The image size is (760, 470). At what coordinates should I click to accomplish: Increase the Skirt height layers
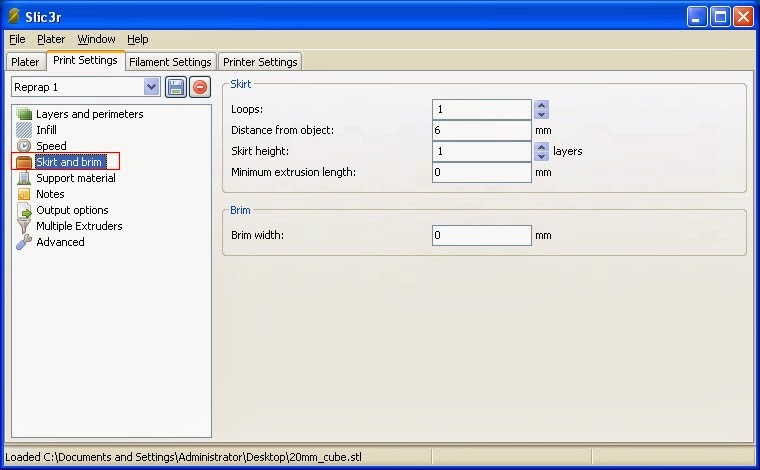[541, 146]
